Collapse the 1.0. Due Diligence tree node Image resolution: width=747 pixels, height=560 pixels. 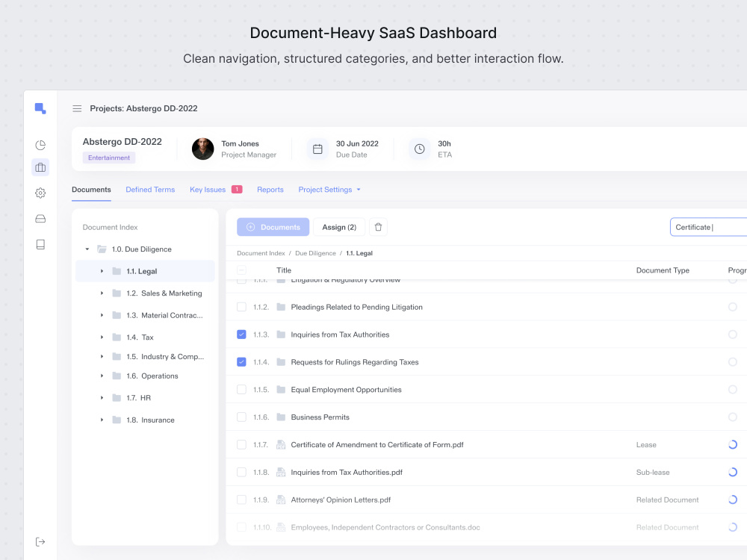[x=87, y=249]
